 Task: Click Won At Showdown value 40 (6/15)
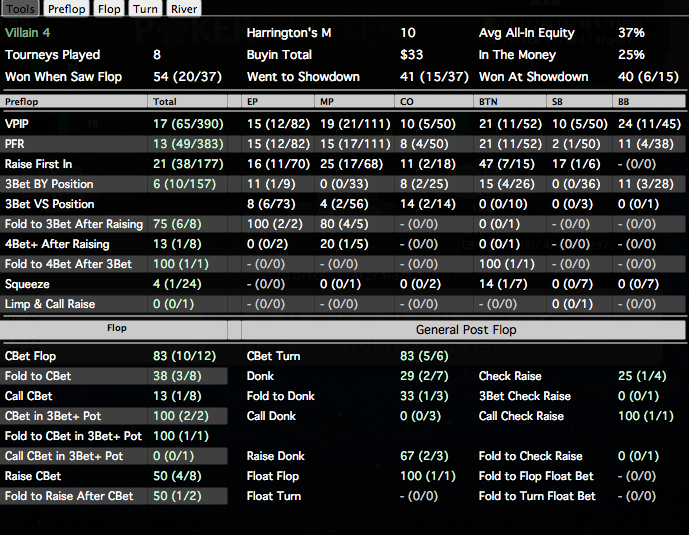click(x=648, y=77)
